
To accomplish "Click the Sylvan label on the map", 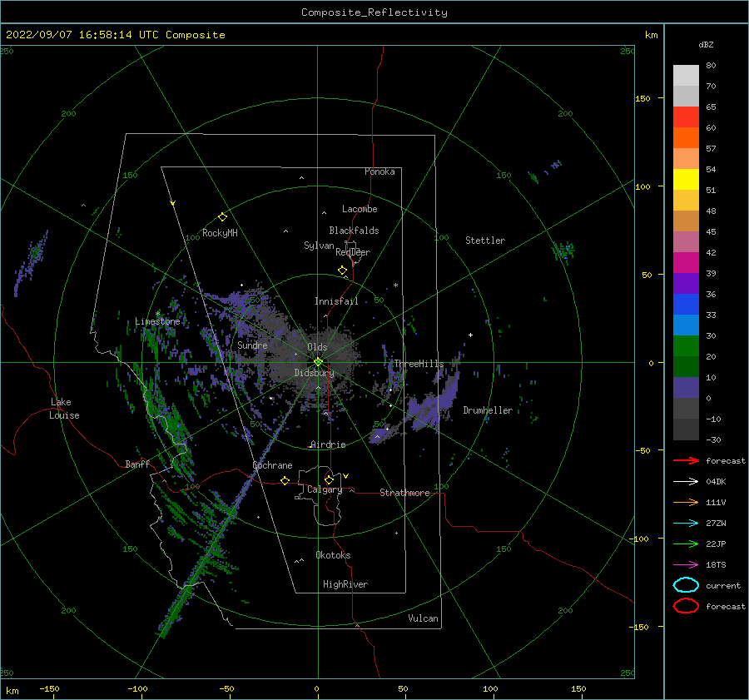I will click(x=319, y=246).
